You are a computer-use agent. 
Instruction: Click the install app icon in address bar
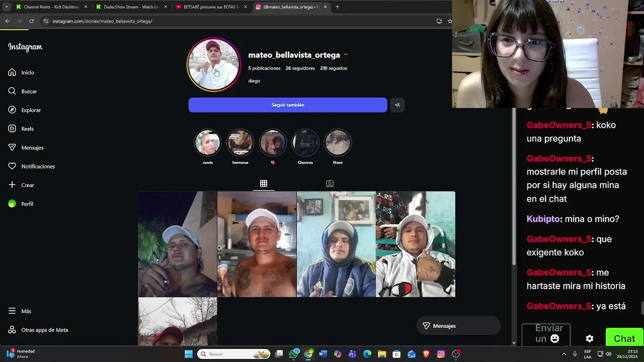tap(439, 21)
